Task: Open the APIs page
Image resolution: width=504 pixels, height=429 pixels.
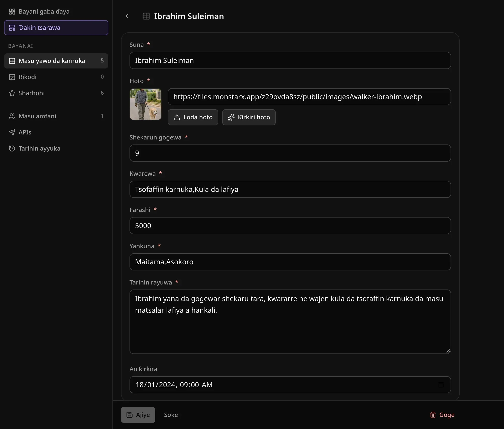Action: 56,132
